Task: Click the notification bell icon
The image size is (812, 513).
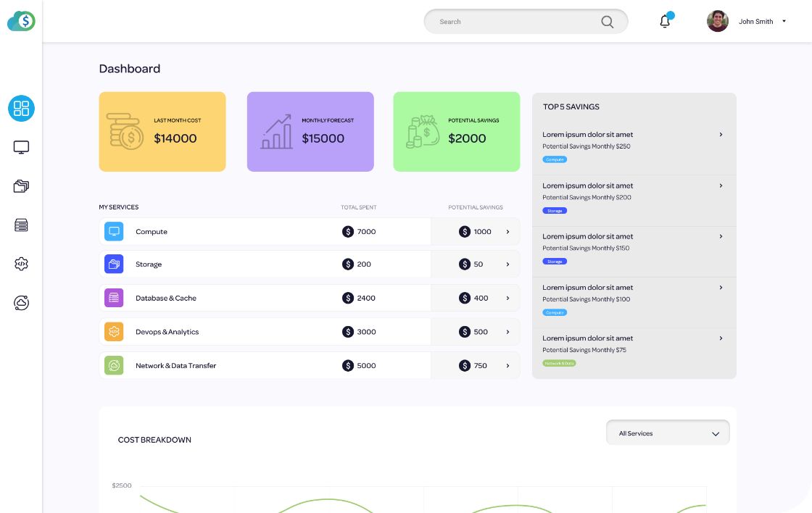Action: [x=664, y=22]
